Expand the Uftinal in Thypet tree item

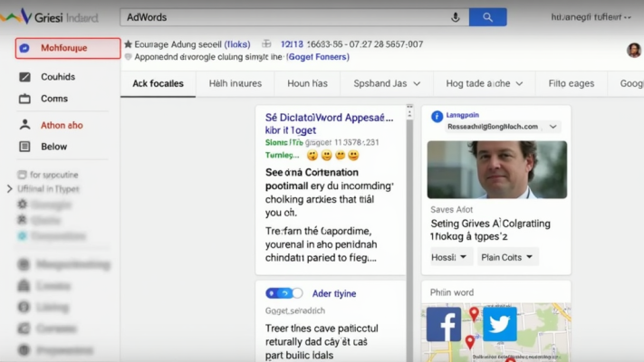[9, 188]
